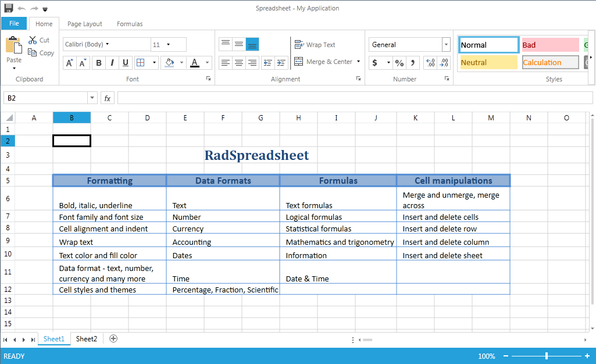Click the increase indent icon

click(x=281, y=63)
